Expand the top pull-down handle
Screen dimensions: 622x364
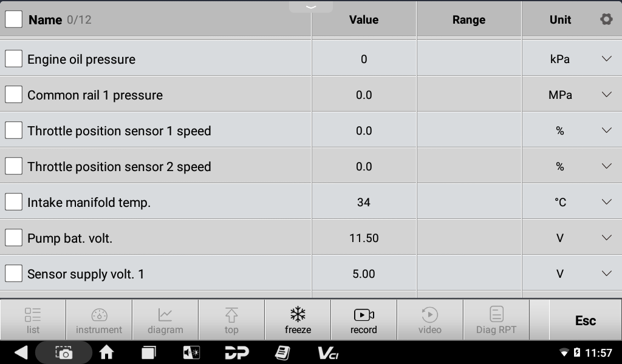tap(311, 7)
